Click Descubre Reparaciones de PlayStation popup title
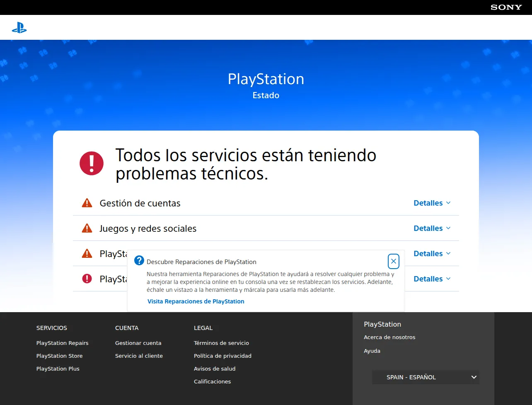This screenshot has height=405, width=532. click(201, 262)
